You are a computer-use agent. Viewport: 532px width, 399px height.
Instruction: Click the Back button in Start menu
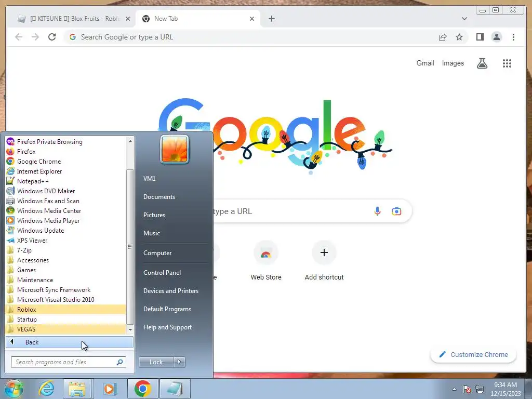70,342
